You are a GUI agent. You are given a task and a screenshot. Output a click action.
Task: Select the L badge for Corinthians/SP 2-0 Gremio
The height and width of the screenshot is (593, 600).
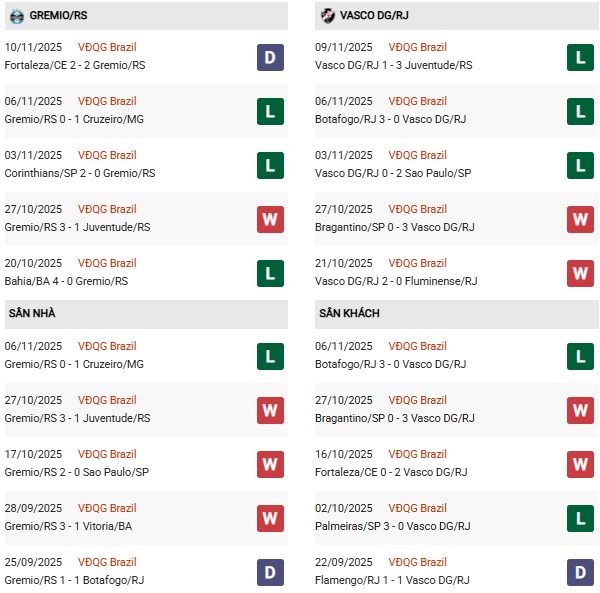[x=270, y=165]
